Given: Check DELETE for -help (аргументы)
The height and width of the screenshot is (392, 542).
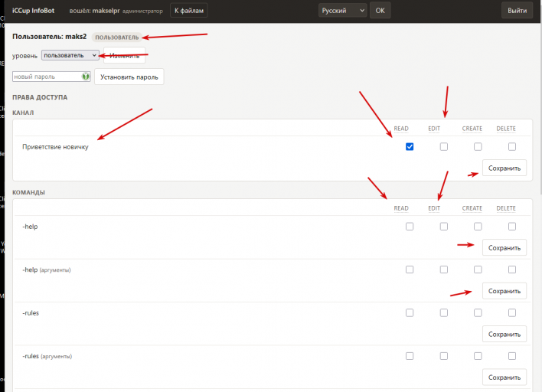Looking at the screenshot, I should pyautogui.click(x=512, y=269).
